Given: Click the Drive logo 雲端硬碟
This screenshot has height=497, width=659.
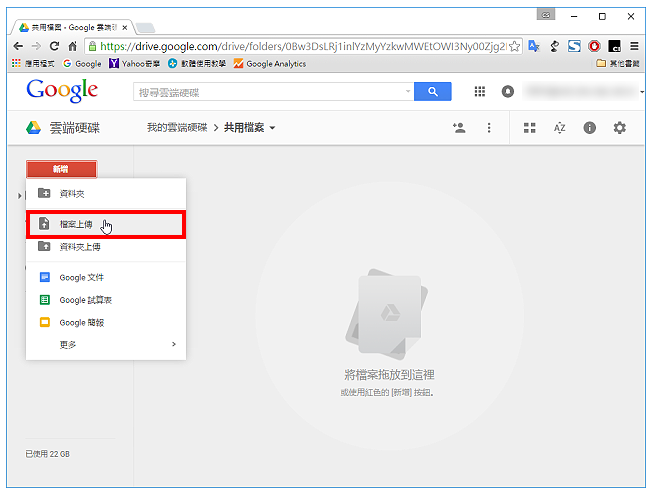Looking at the screenshot, I should pyautogui.click(x=63, y=128).
